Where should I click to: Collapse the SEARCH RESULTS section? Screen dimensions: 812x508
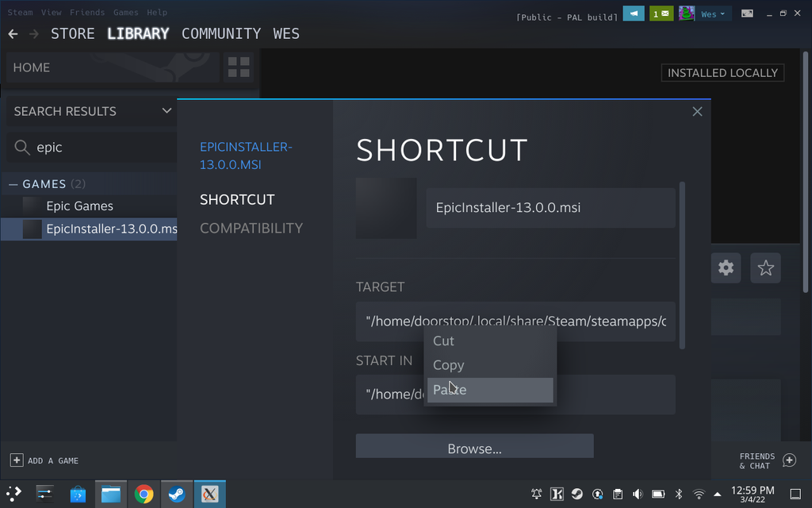(x=167, y=111)
